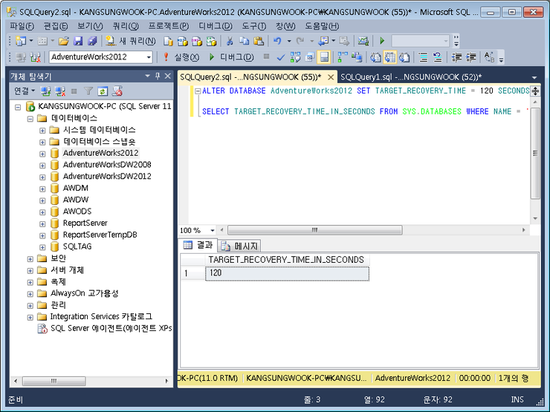Screen dimensions: 550x412
Task: Switch to the SQLQuery1.sql tab
Action: (x=411, y=77)
